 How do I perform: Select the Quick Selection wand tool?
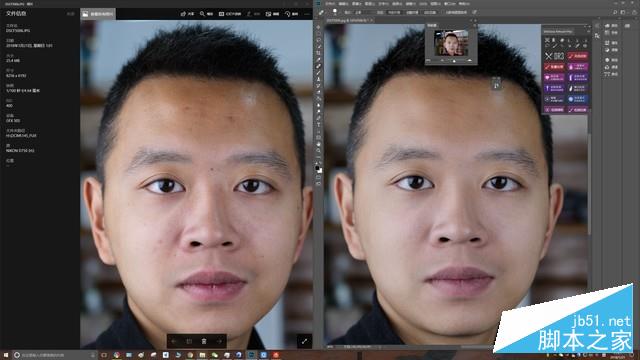(319, 47)
